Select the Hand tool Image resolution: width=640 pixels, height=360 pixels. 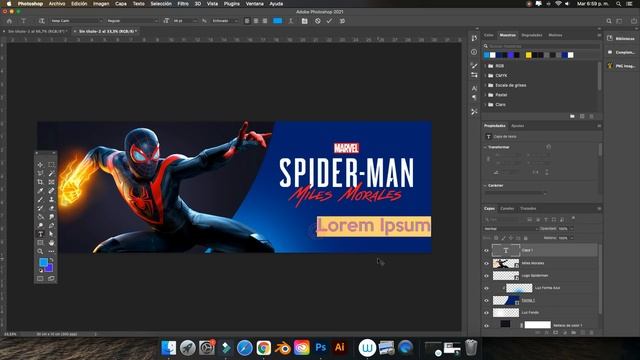pyautogui.click(x=51, y=243)
